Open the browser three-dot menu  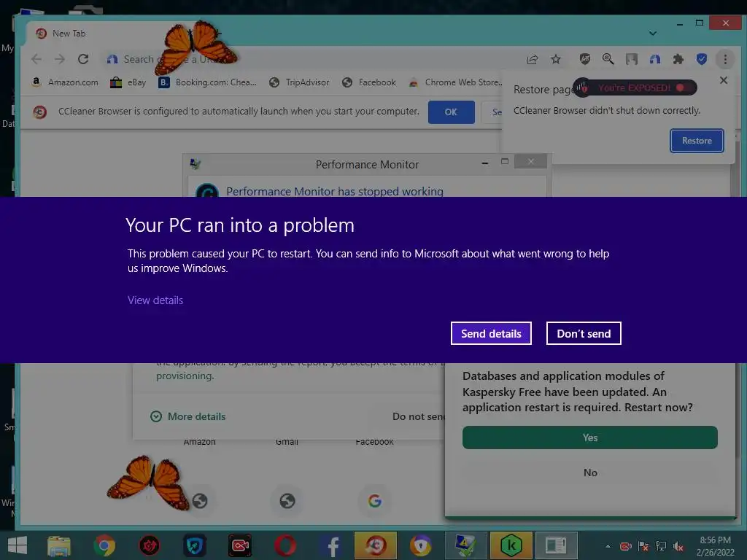[x=725, y=59]
